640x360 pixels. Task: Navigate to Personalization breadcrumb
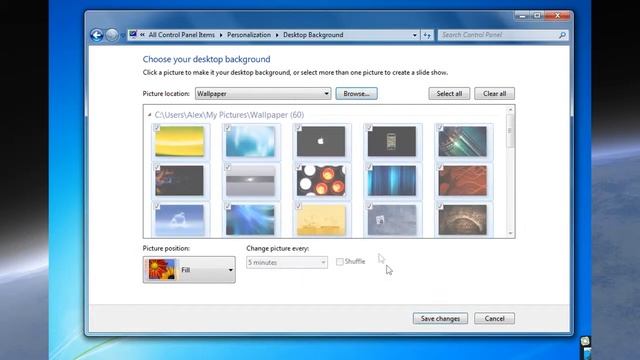249,35
